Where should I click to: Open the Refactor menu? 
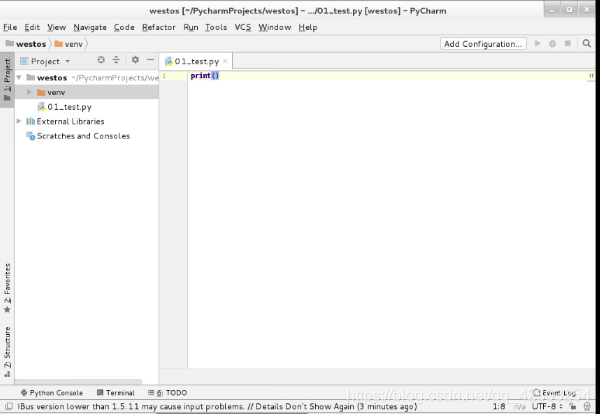coord(159,27)
